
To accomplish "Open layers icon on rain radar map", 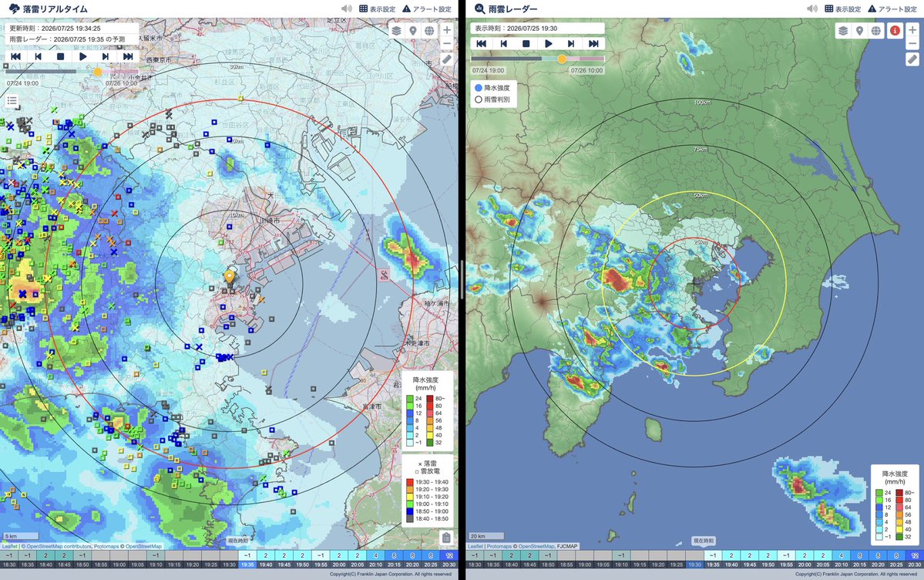I will coord(843,31).
